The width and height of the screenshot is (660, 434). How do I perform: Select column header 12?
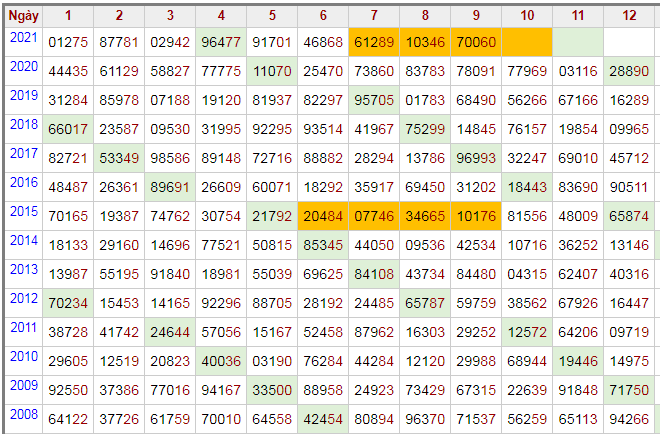628,15
